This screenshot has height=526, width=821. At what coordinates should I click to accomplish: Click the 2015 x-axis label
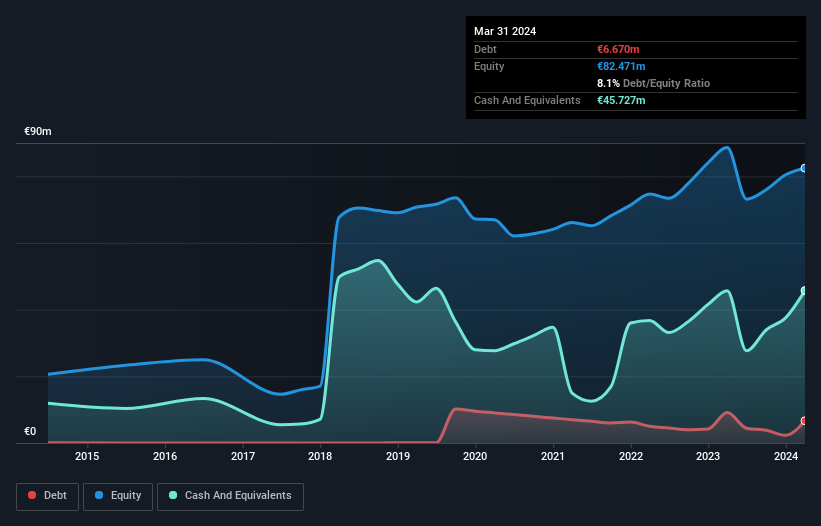tap(87, 456)
